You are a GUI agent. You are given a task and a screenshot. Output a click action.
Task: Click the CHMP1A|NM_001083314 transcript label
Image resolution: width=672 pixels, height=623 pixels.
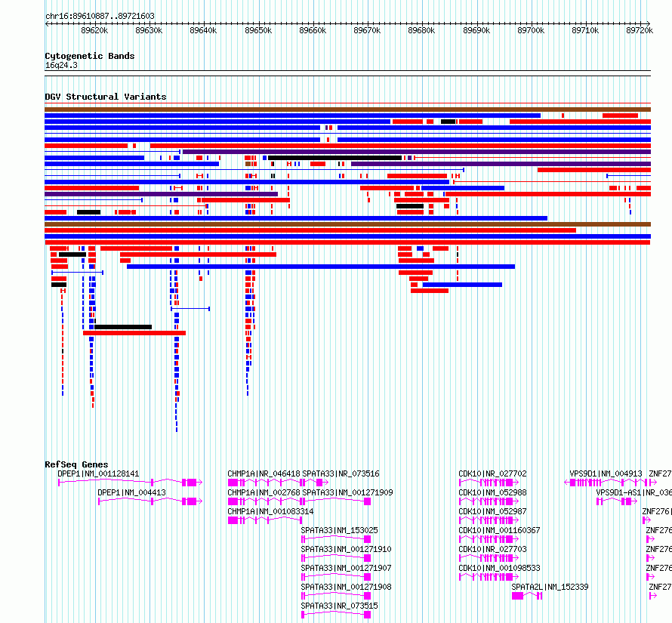pos(270,511)
